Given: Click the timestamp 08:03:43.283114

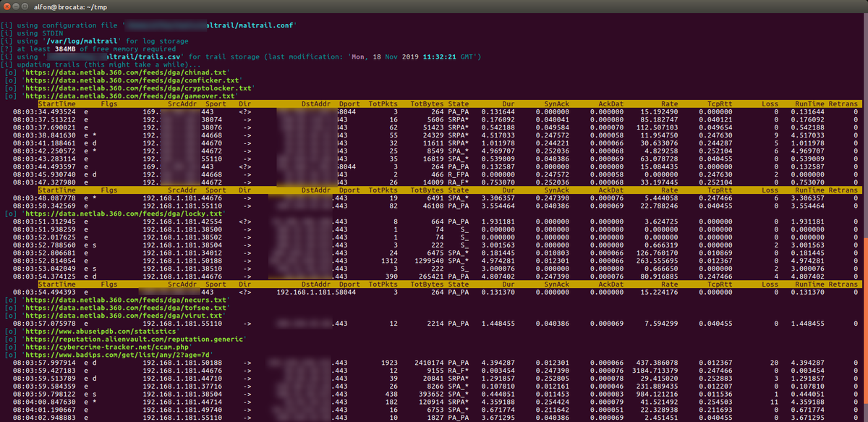Looking at the screenshot, I should tap(43, 159).
